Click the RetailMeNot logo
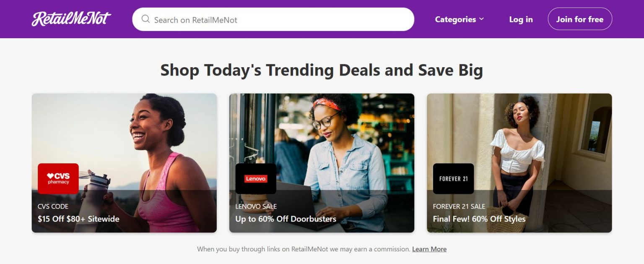The width and height of the screenshot is (644, 264). 71,18
